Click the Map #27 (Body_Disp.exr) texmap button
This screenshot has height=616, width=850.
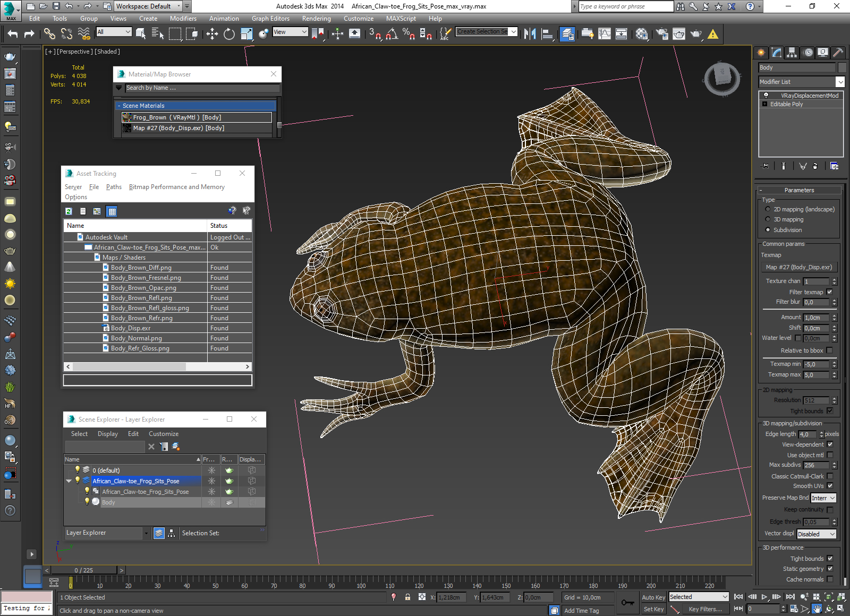point(799,267)
